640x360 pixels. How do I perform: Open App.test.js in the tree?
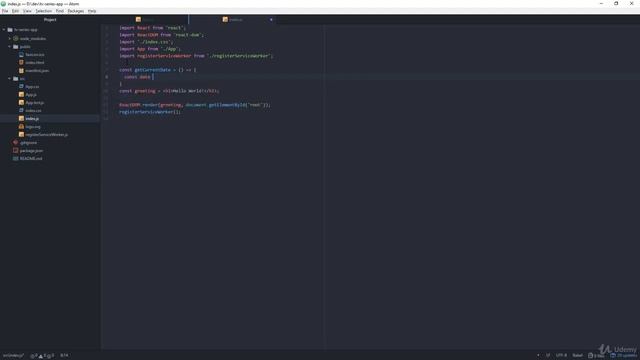[35, 103]
